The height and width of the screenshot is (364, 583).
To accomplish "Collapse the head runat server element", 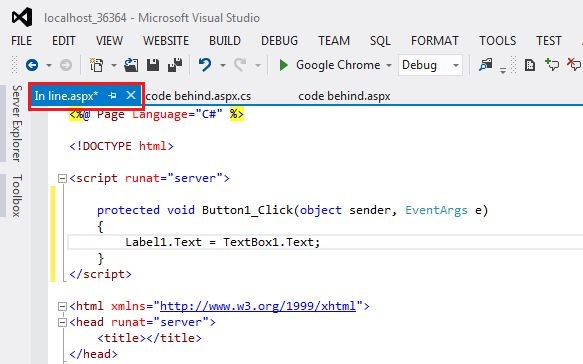I will click(x=62, y=323).
